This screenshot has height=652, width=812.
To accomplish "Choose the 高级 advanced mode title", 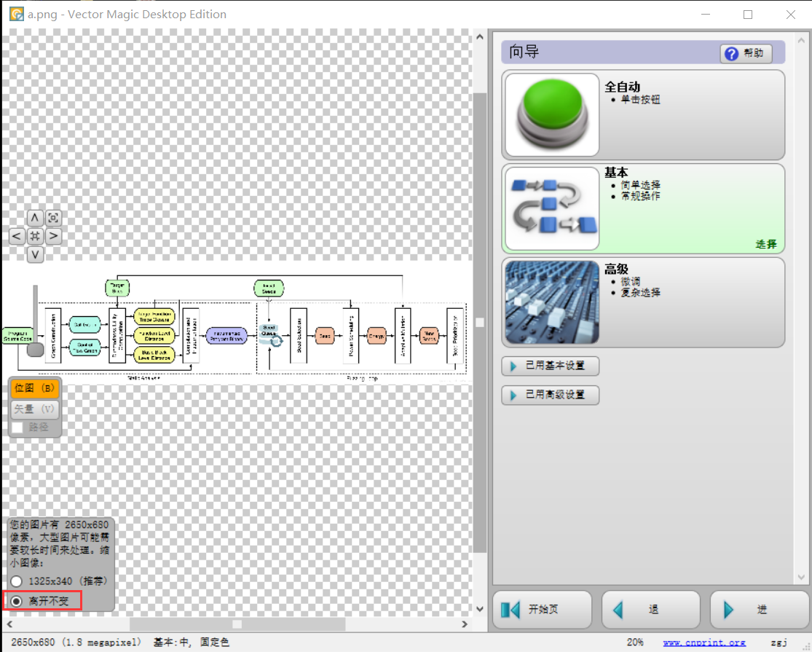I will pyautogui.click(x=616, y=269).
